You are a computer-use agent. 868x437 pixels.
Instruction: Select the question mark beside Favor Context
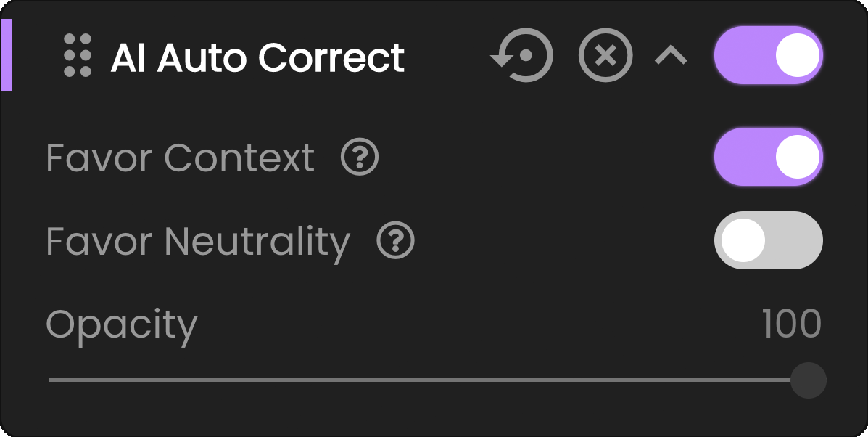360,158
